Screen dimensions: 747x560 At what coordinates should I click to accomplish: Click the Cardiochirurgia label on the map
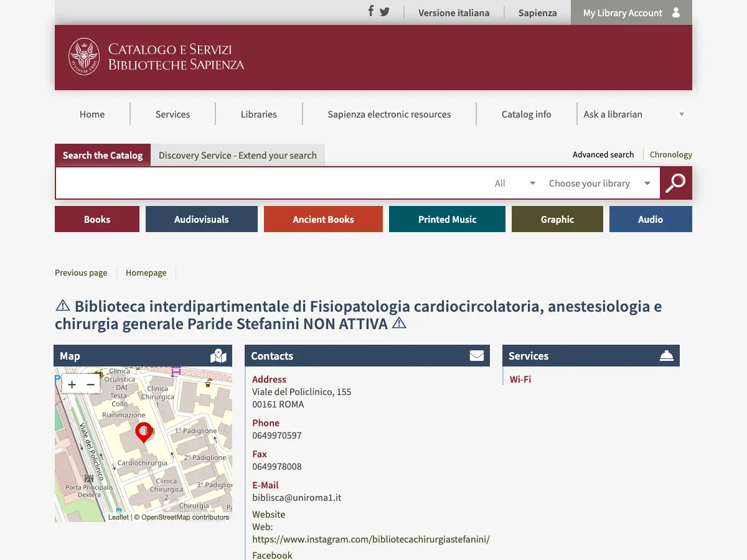143,463
